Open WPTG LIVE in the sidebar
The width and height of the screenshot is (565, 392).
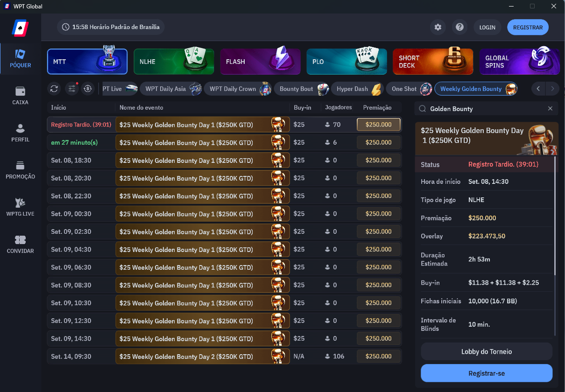click(20, 207)
